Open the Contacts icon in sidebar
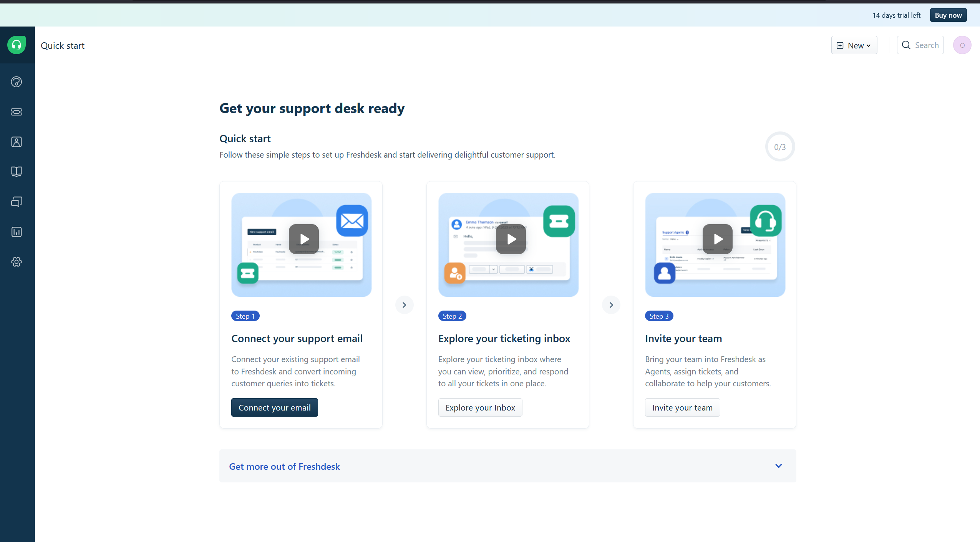This screenshot has height=542, width=980. (17, 142)
